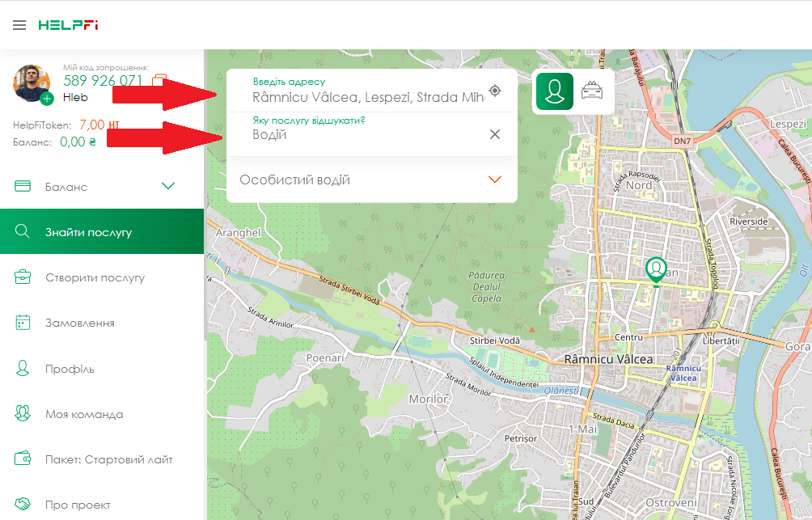812x520 pixels.
Task: Open Про проект page
Action: click(x=78, y=505)
